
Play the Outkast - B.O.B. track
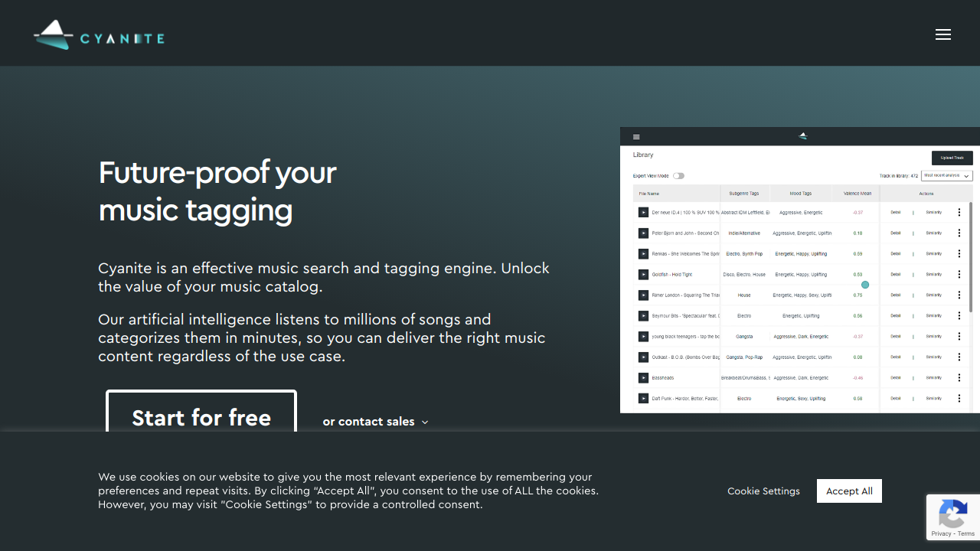[x=643, y=357]
